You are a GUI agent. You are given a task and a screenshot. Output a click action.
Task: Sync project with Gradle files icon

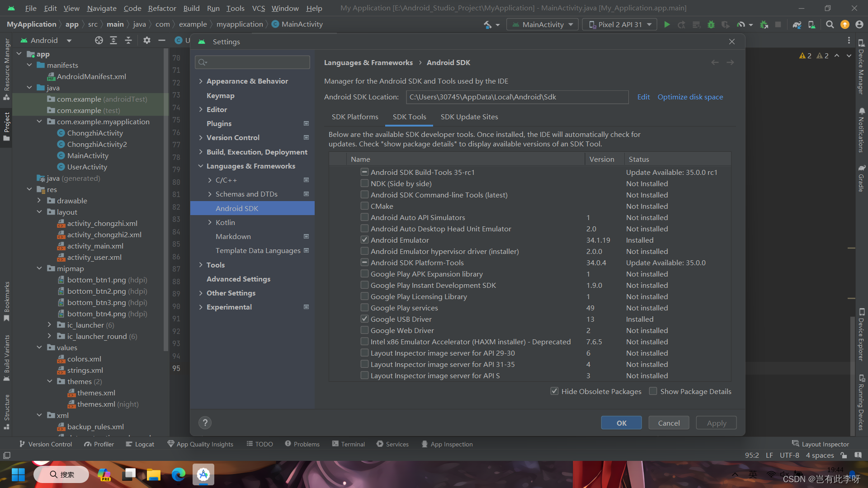[797, 25]
